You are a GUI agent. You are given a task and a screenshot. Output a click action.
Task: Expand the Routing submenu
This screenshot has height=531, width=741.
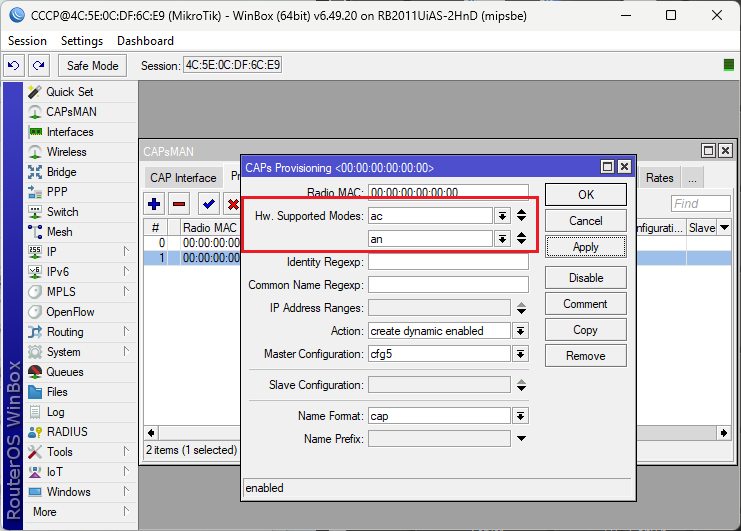pos(126,331)
